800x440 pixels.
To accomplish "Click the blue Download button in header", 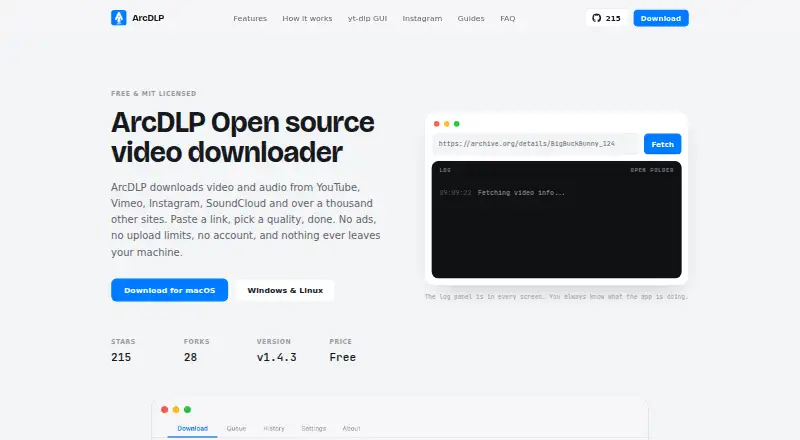I will [661, 18].
